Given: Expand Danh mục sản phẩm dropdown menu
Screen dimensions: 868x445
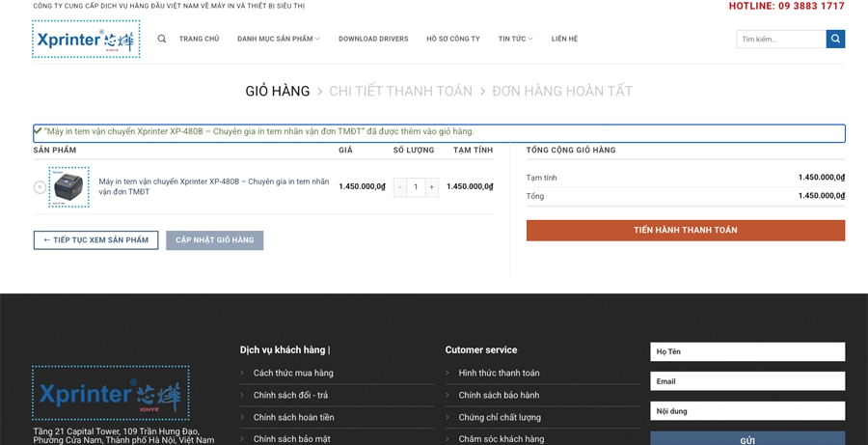Looking at the screenshot, I should [278, 39].
